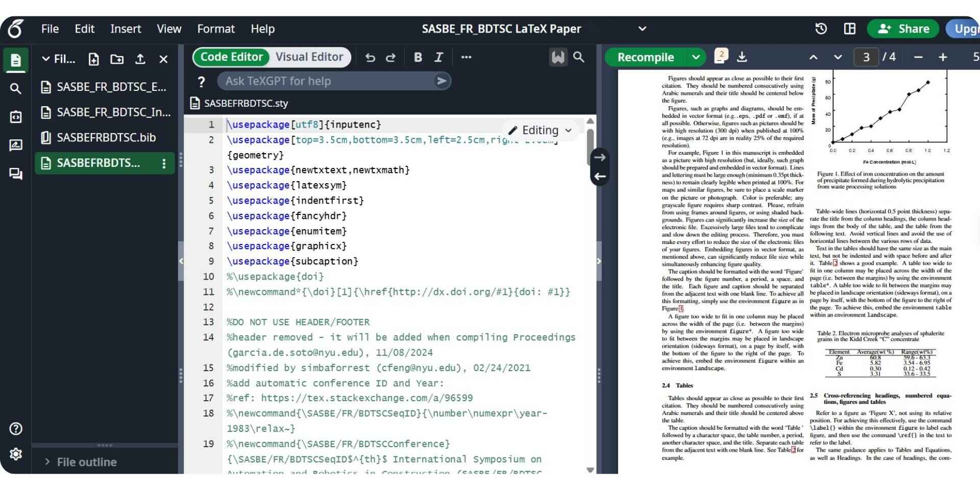Expand the Recompile options dropdown

[x=696, y=57]
